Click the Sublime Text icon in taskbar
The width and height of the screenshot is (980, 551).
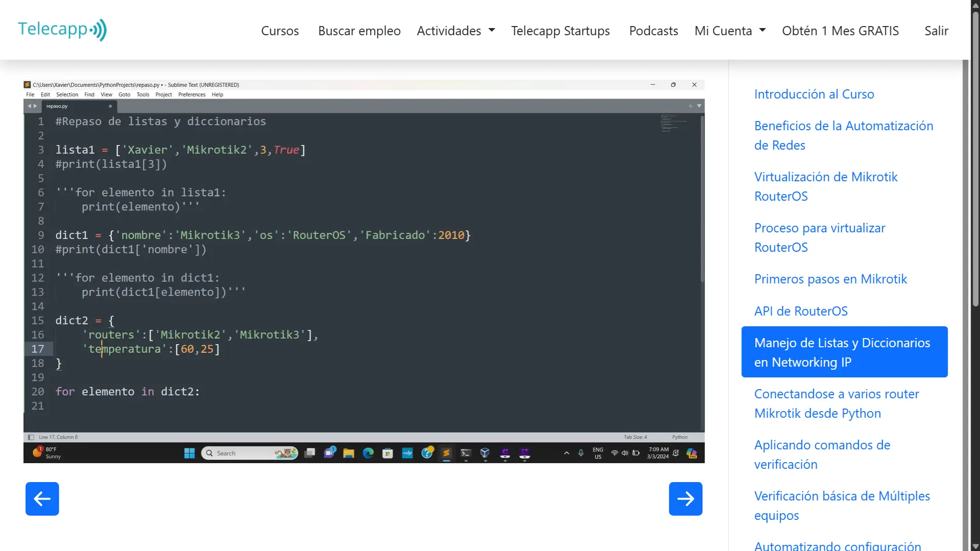coord(446,453)
